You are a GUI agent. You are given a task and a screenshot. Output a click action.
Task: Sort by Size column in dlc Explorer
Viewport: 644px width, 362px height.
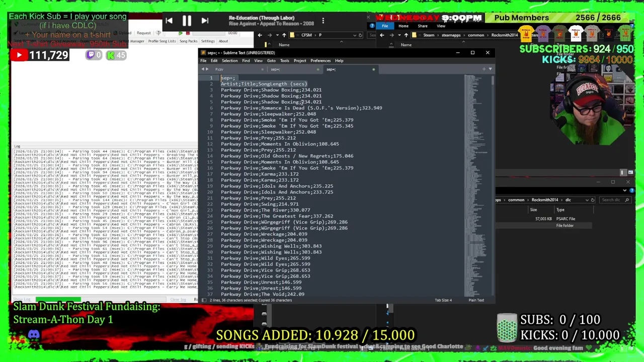pos(533,210)
